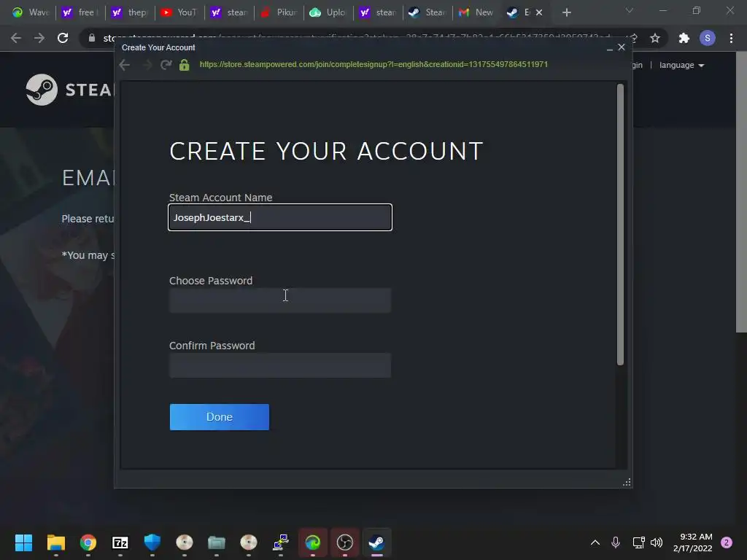Go back in the Create Your Account popup

(124, 65)
